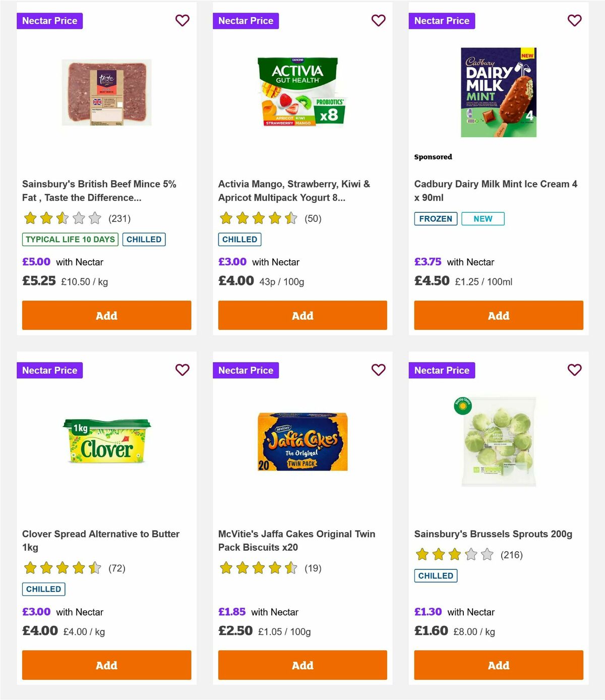
Task: Click the Nectar Price badge on Clover Spread
Action: coord(49,370)
